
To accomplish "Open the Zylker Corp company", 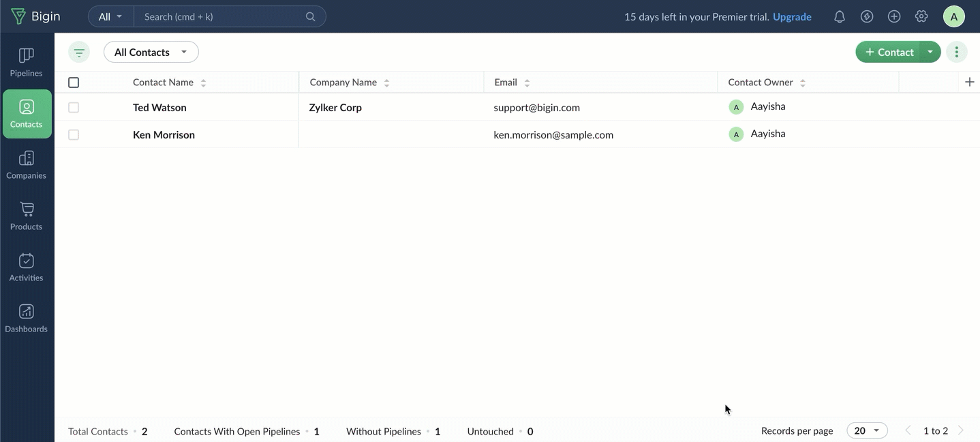I will (x=335, y=107).
